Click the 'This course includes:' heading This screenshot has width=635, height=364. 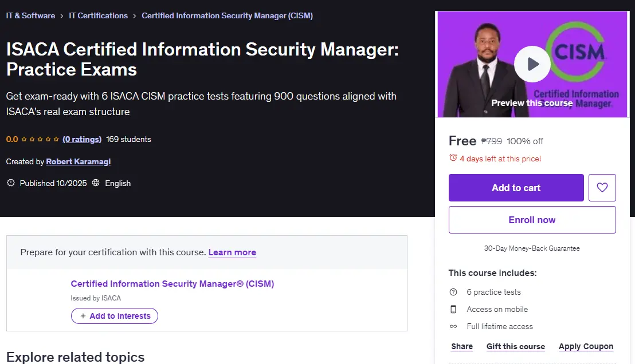492,273
